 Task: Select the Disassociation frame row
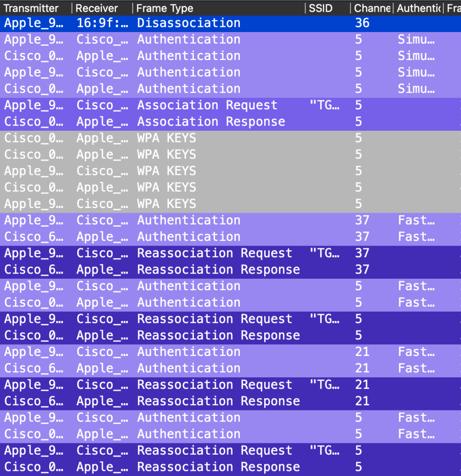tap(188, 23)
